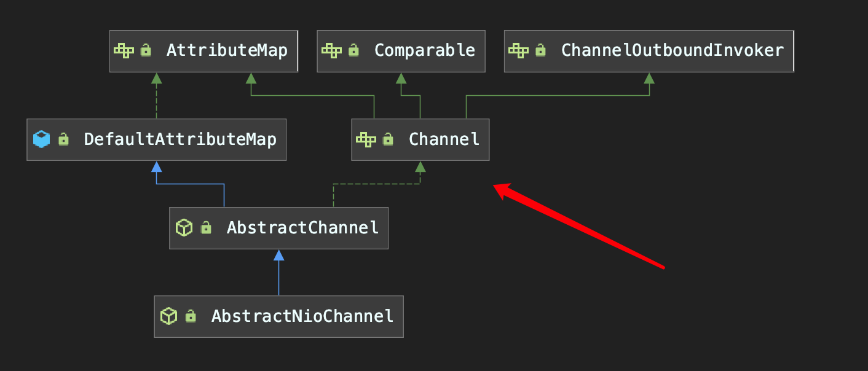The image size is (868, 371).
Task: Select the Comparable diagram node
Action: pyautogui.click(x=401, y=51)
